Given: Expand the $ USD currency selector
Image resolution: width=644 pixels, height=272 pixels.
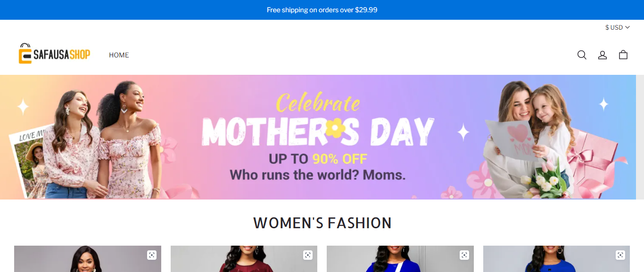Looking at the screenshot, I should point(614,27).
